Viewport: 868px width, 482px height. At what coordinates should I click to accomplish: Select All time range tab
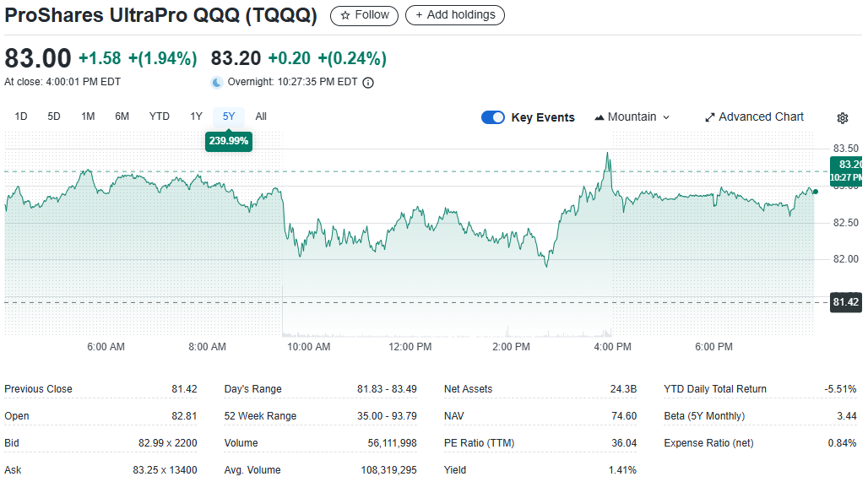[x=261, y=116]
